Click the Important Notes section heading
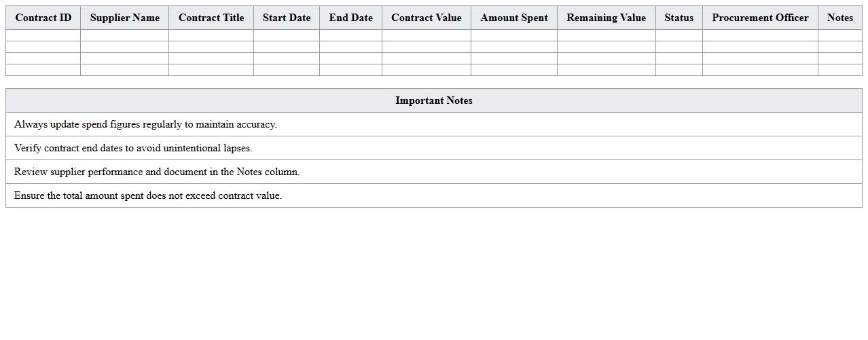This screenshot has width=868, height=340. point(433,100)
